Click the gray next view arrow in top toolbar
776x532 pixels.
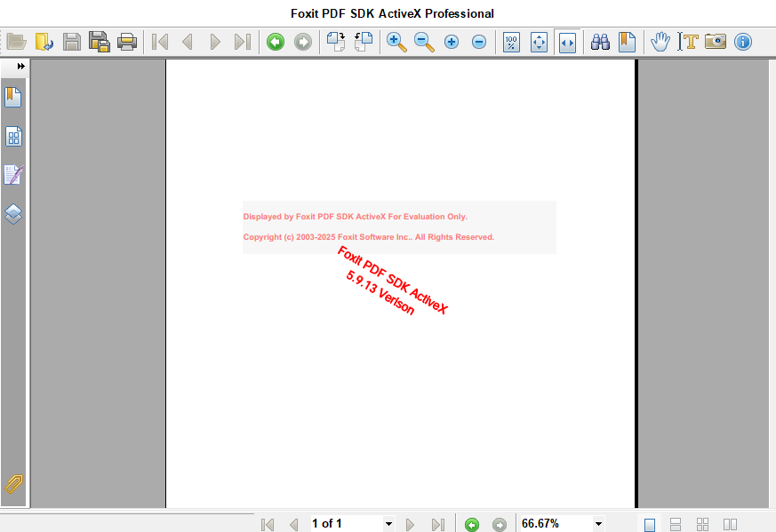click(x=303, y=42)
